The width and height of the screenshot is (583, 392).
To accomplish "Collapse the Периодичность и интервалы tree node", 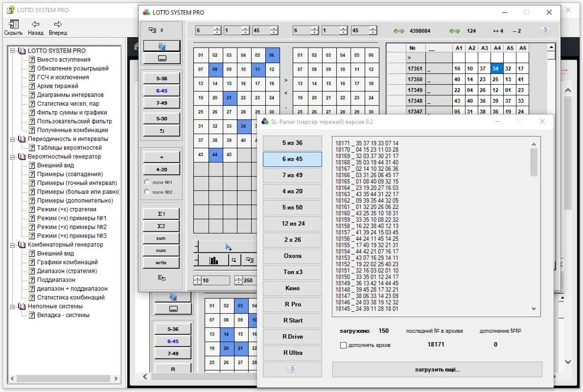I will click(x=13, y=139).
